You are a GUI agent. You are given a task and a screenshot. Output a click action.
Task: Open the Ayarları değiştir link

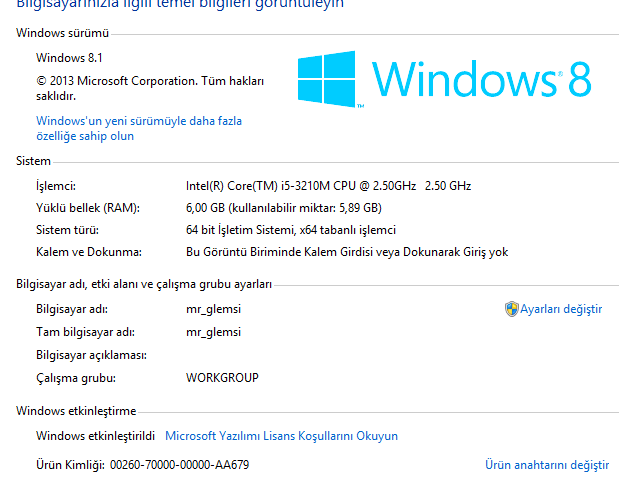pos(561,309)
